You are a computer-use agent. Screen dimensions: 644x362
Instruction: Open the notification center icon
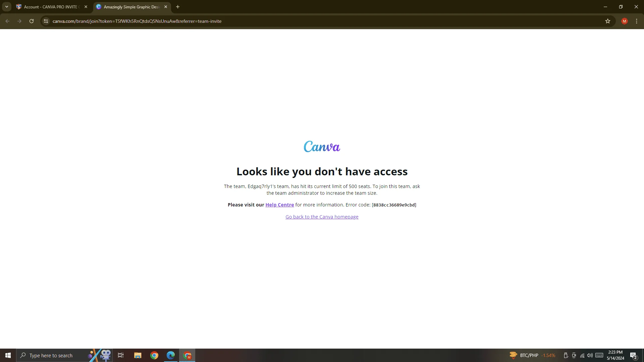[634, 355]
